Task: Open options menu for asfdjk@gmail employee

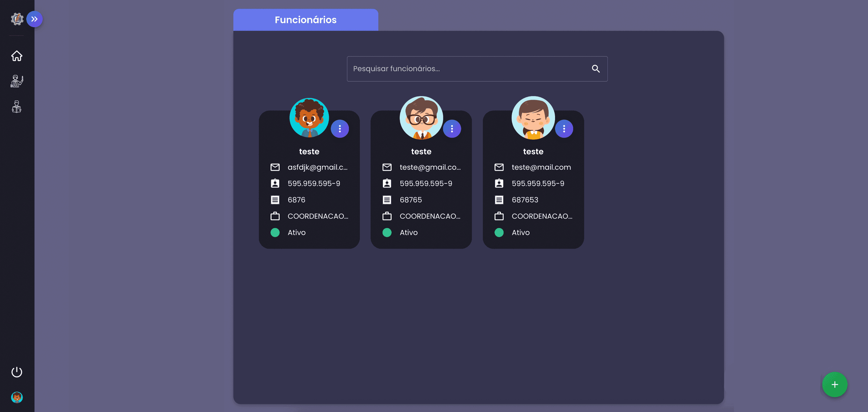Action: point(339,129)
